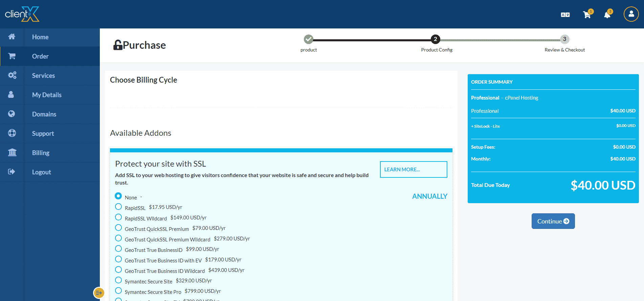Click the Home house icon in sidebar
Screen dimensions: 644x301
click(12, 37)
